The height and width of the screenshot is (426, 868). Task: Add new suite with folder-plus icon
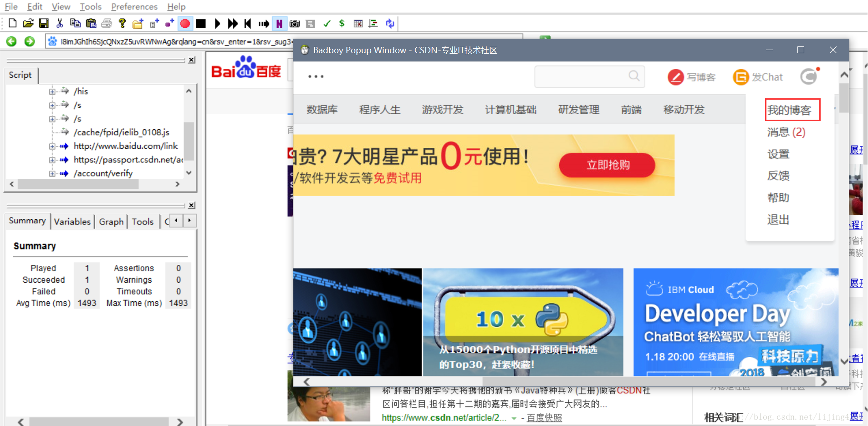(138, 23)
